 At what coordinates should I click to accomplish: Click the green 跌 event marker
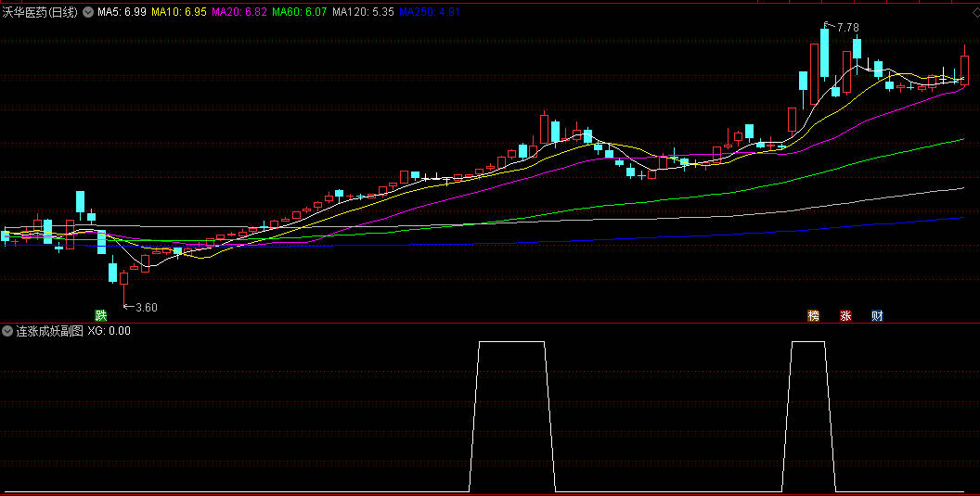click(100, 315)
